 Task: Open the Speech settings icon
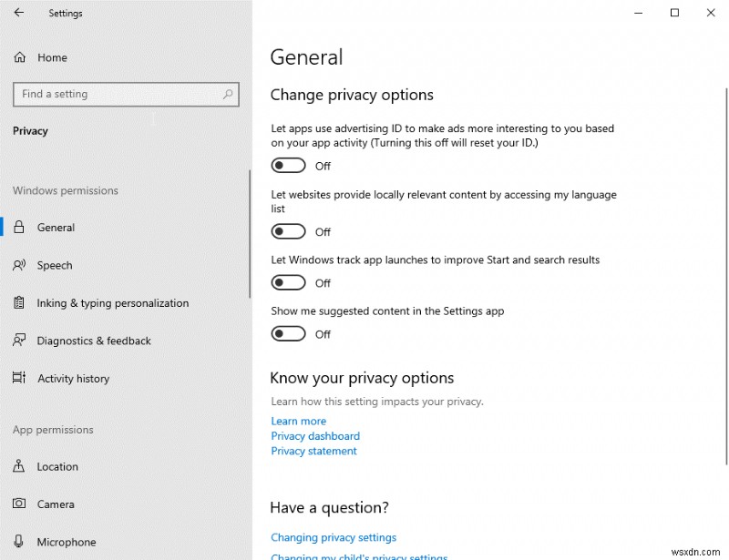tap(55, 265)
